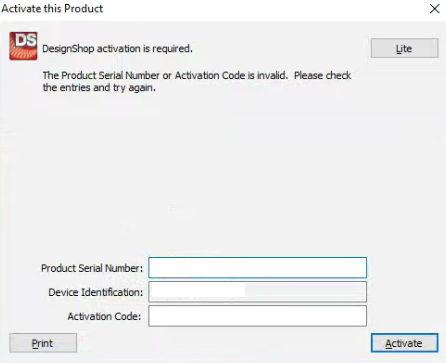The image size is (446, 363).
Task: Click the invalid serial number error line
Action: point(197,75)
